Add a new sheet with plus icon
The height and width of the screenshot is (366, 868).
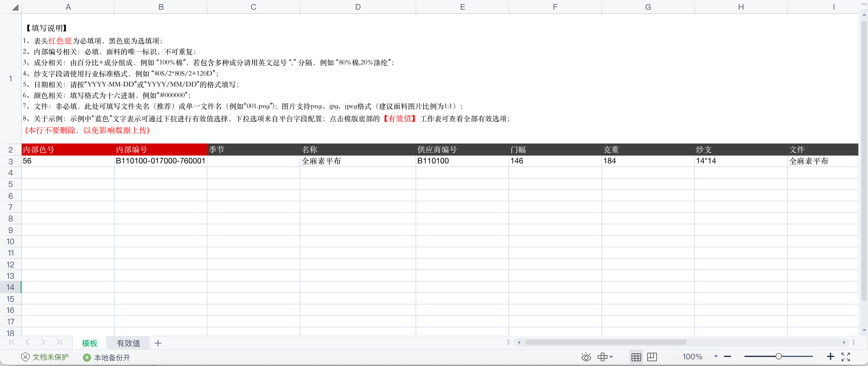(x=158, y=343)
